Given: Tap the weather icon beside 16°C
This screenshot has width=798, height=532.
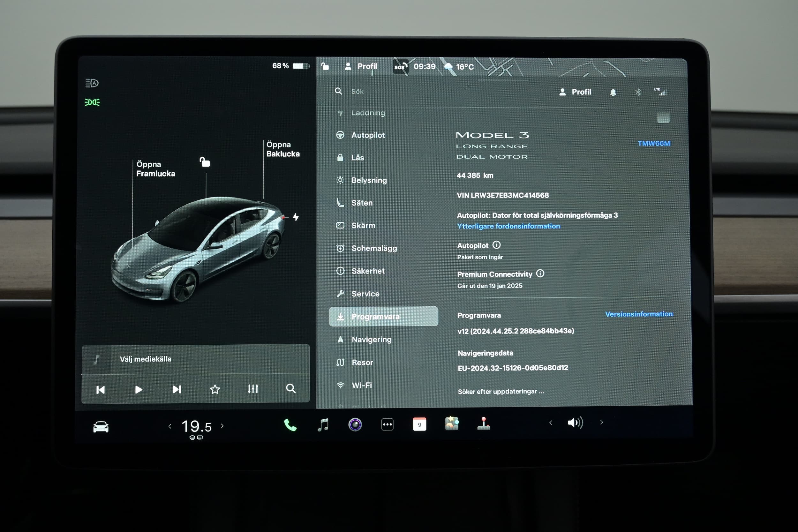Looking at the screenshot, I should pos(448,66).
